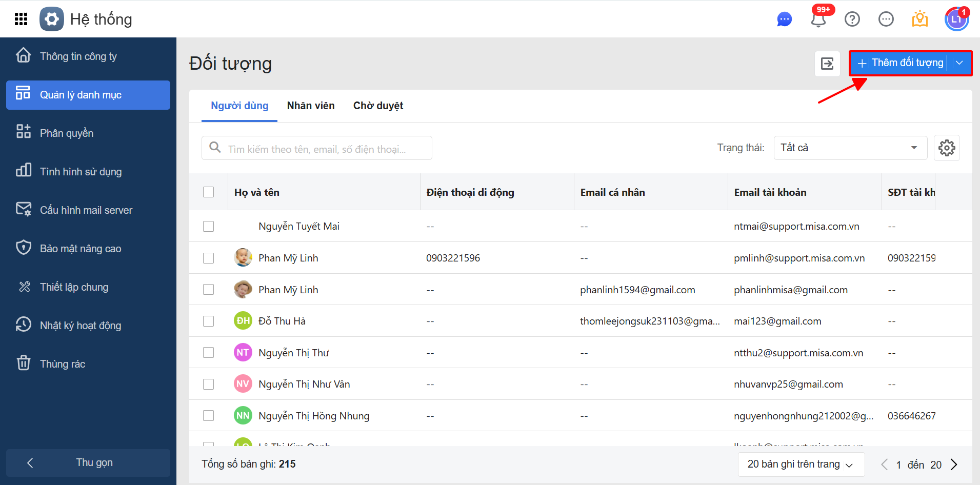Open the notifications bell

[x=818, y=19]
